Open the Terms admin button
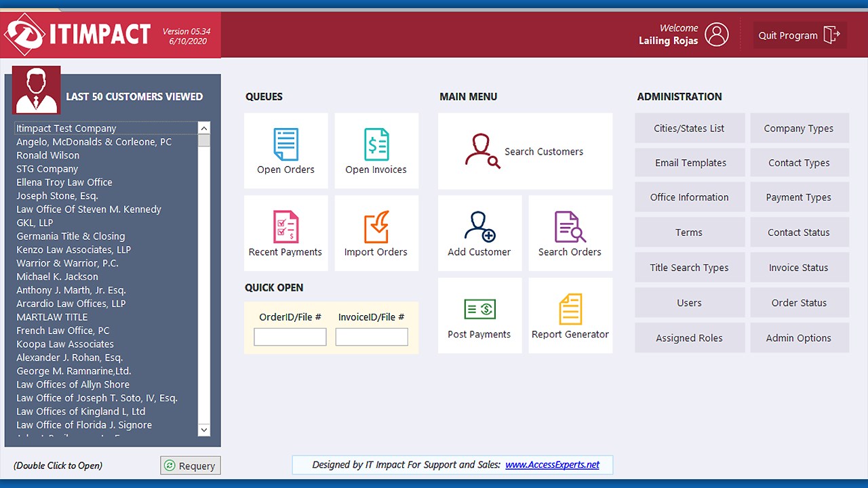Screen dimensions: 868x488 [x=690, y=232]
